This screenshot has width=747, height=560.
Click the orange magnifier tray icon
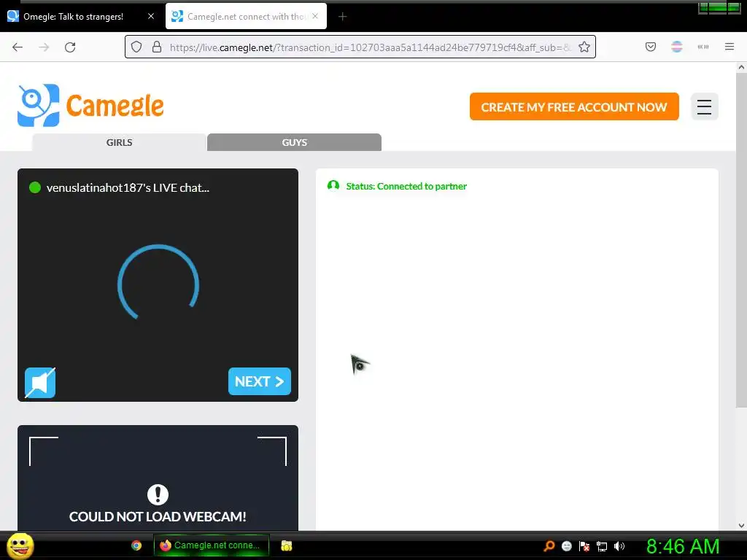[x=549, y=546]
